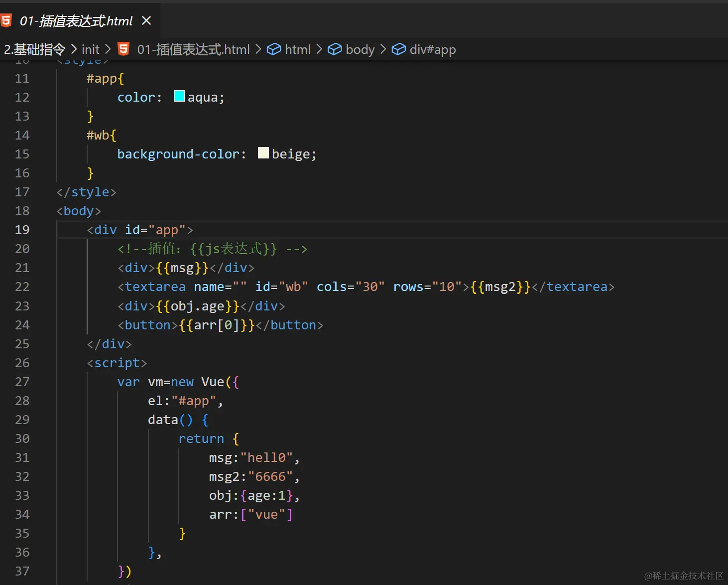This screenshot has height=585, width=728.
Task: Click line number 27 in the gutter
Action: click(22, 382)
